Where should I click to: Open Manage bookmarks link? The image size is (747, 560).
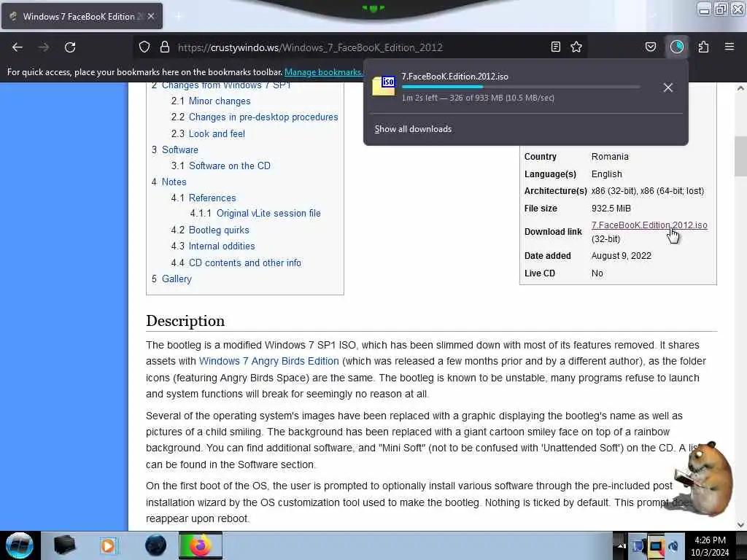coord(323,72)
